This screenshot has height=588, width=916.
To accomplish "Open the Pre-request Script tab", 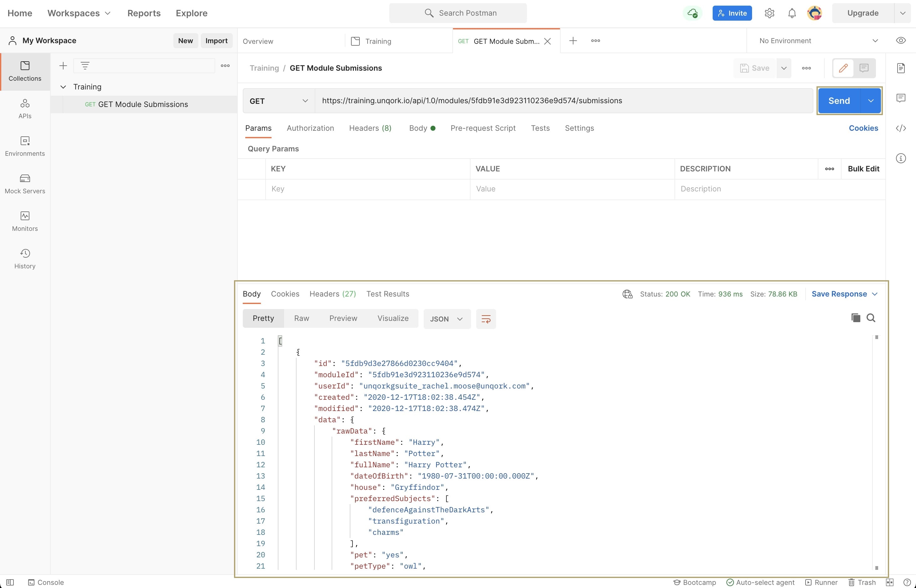I will tap(483, 128).
